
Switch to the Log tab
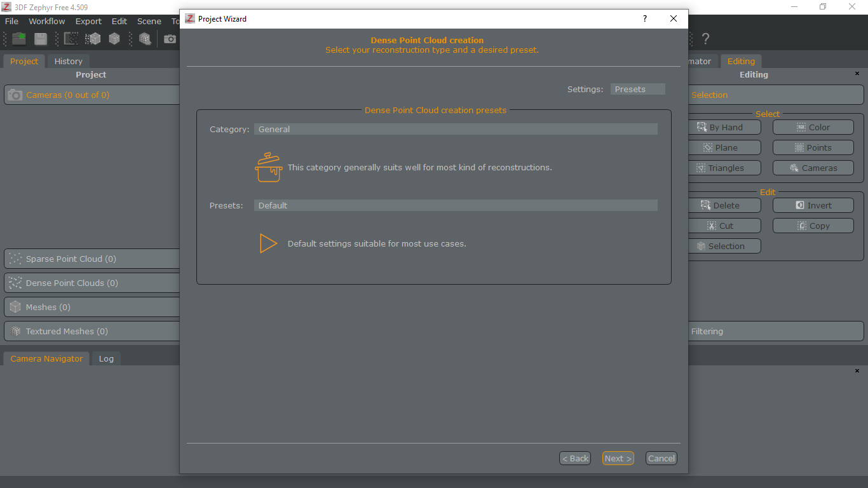click(106, 358)
